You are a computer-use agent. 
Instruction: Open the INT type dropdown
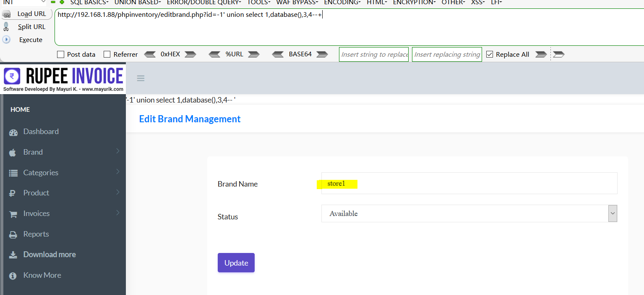(23, 2)
